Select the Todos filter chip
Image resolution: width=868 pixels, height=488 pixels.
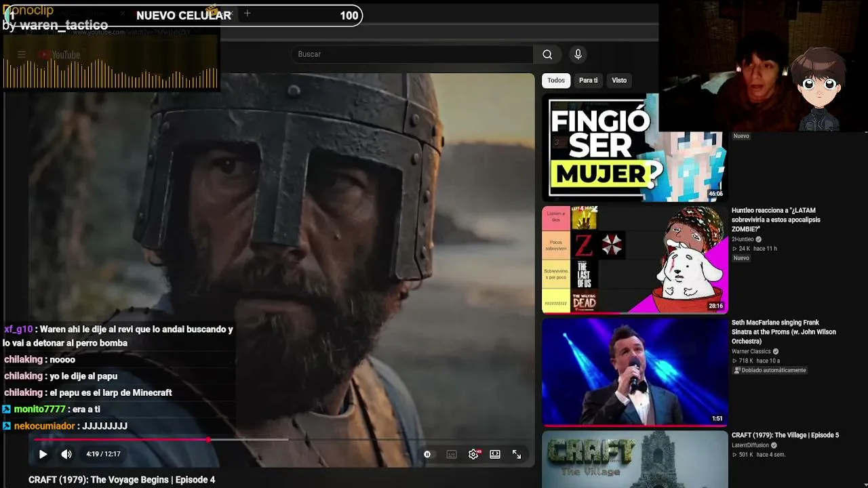pyautogui.click(x=556, y=80)
